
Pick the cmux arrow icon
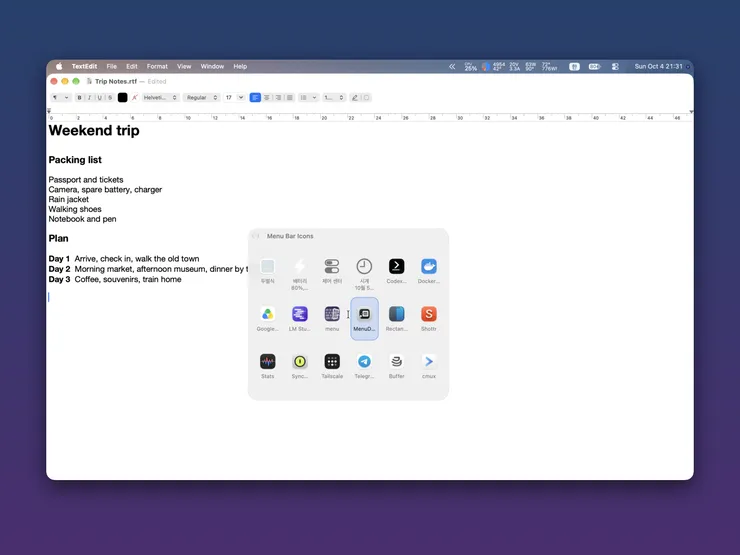point(429,362)
